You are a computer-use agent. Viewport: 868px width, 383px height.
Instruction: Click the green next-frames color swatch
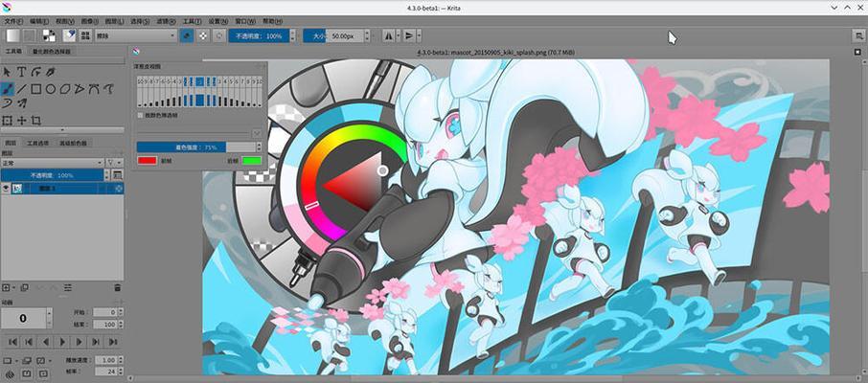pyautogui.click(x=251, y=161)
